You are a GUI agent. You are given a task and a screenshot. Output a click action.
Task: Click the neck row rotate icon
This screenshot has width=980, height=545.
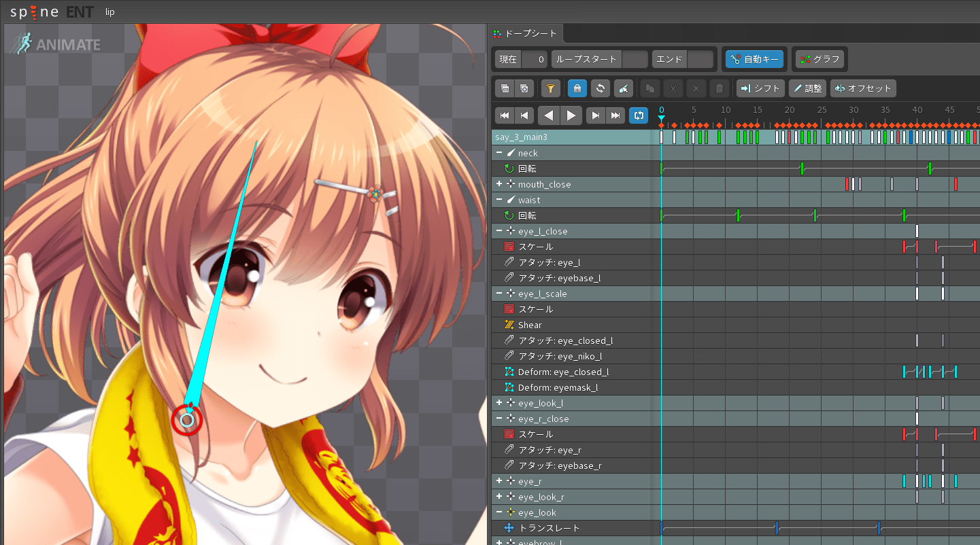click(509, 169)
